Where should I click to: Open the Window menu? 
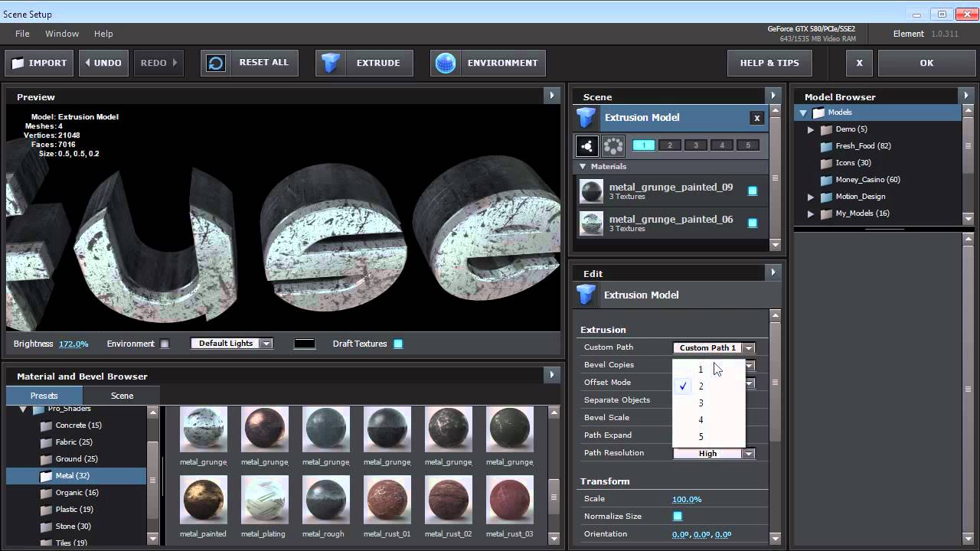pyautogui.click(x=62, y=34)
